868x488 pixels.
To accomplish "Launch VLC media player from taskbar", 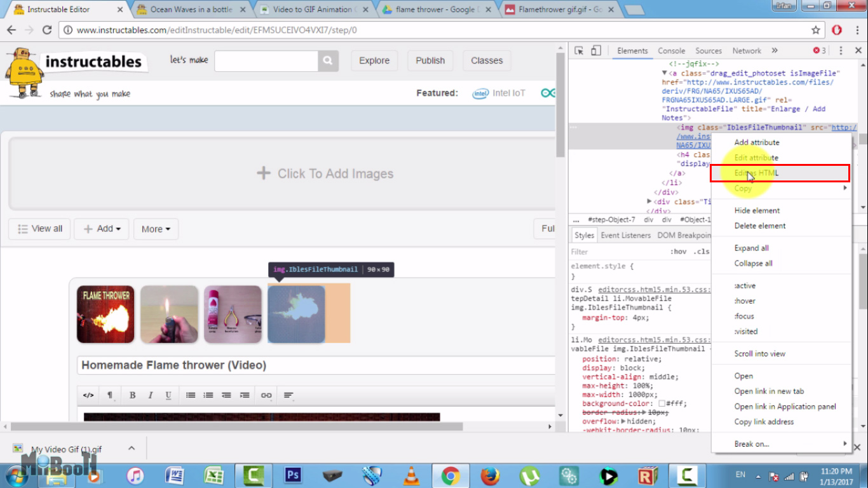I will pos(412,475).
